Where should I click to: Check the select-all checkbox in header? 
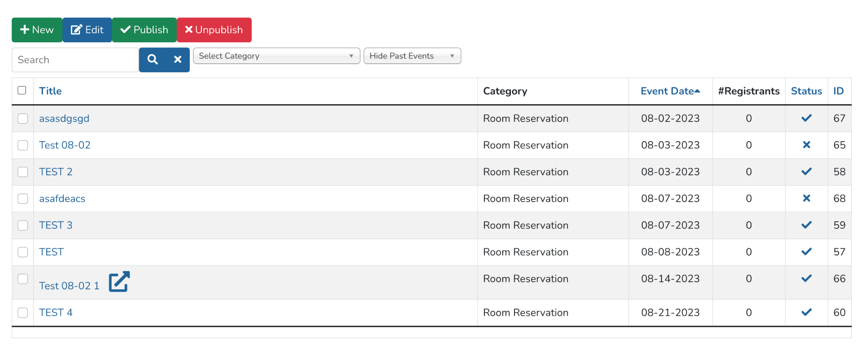22,90
